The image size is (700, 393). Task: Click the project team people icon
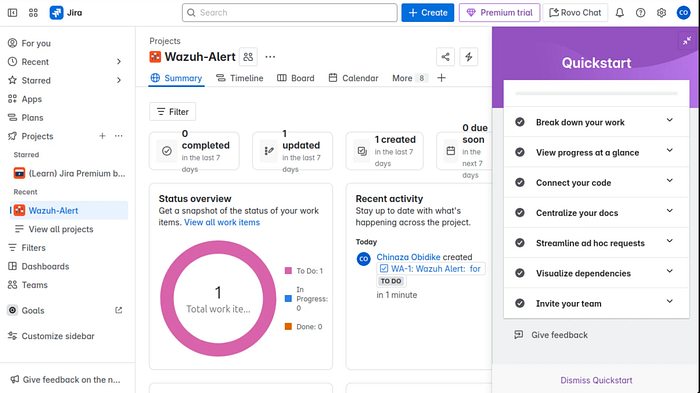click(248, 57)
